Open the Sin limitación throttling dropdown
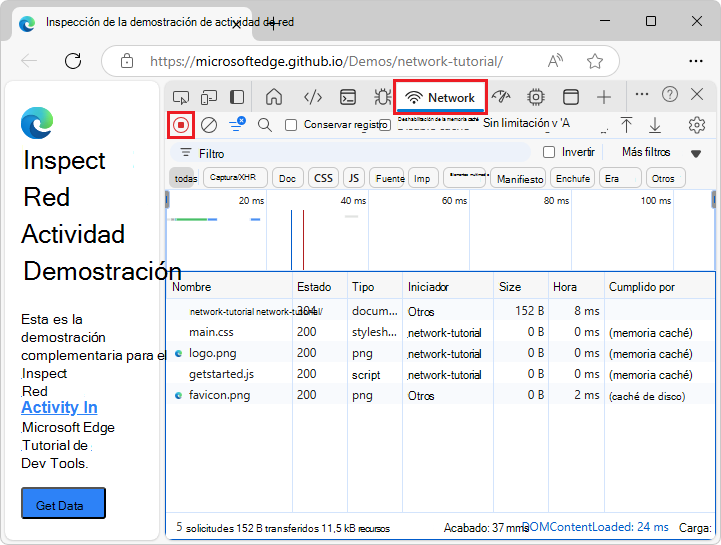 525,123
